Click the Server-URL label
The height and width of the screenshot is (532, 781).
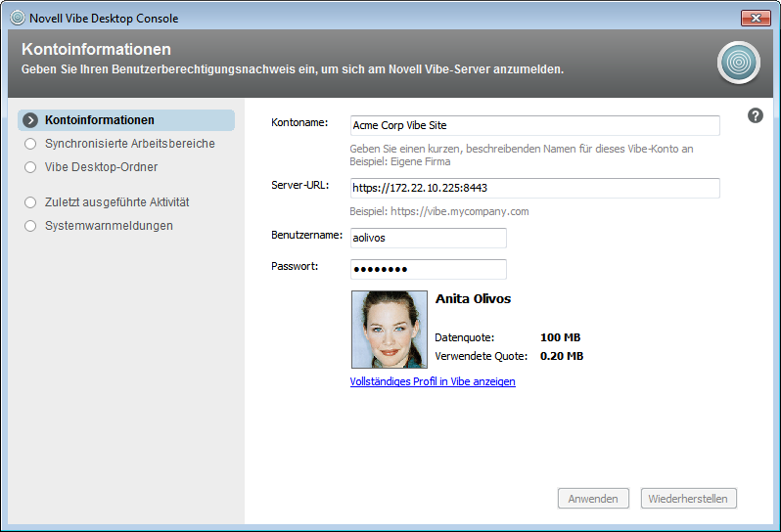coord(300,185)
